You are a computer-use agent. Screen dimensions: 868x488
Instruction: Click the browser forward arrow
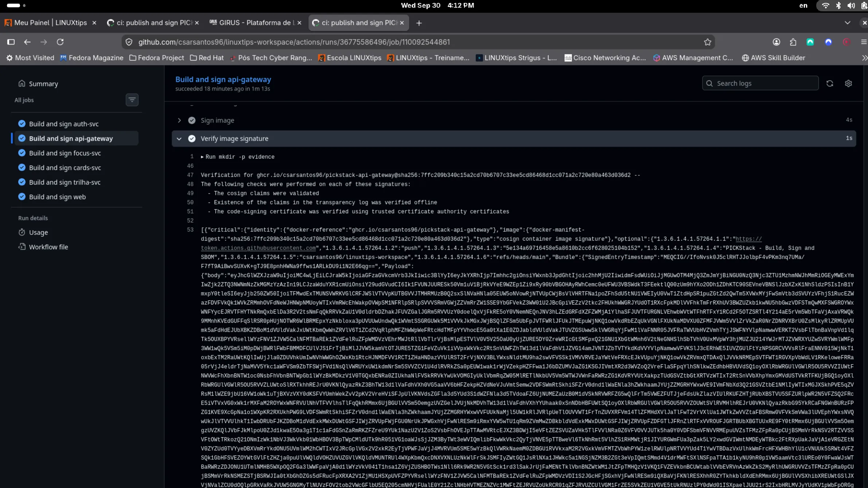(x=44, y=42)
